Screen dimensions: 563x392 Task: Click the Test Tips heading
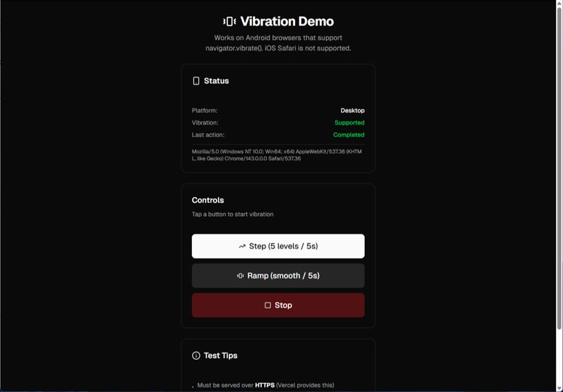220,355
